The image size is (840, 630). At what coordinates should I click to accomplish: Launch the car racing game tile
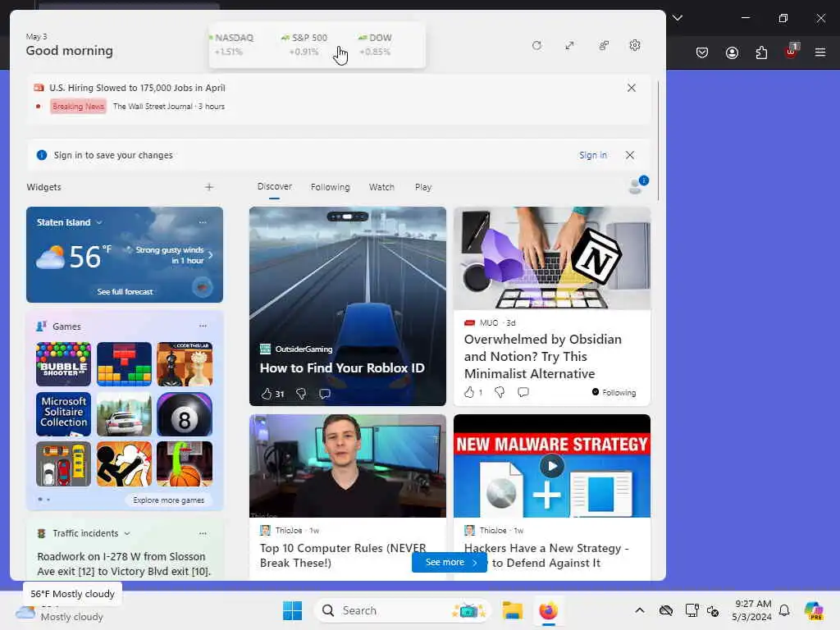125,414
